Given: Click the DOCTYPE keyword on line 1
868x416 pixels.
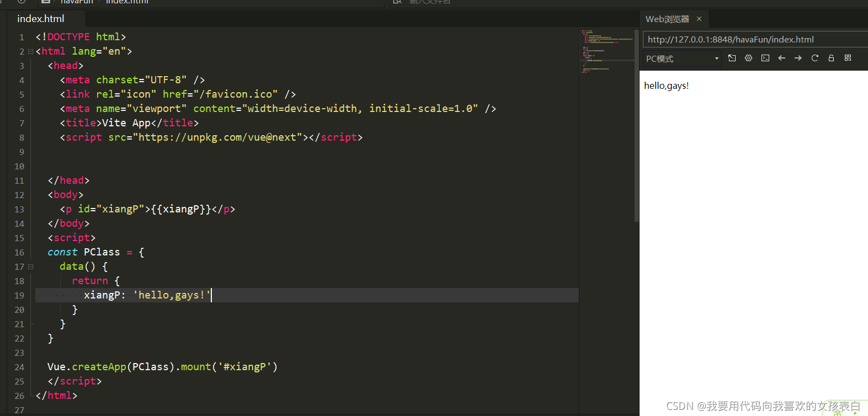Looking at the screenshot, I should [x=68, y=37].
